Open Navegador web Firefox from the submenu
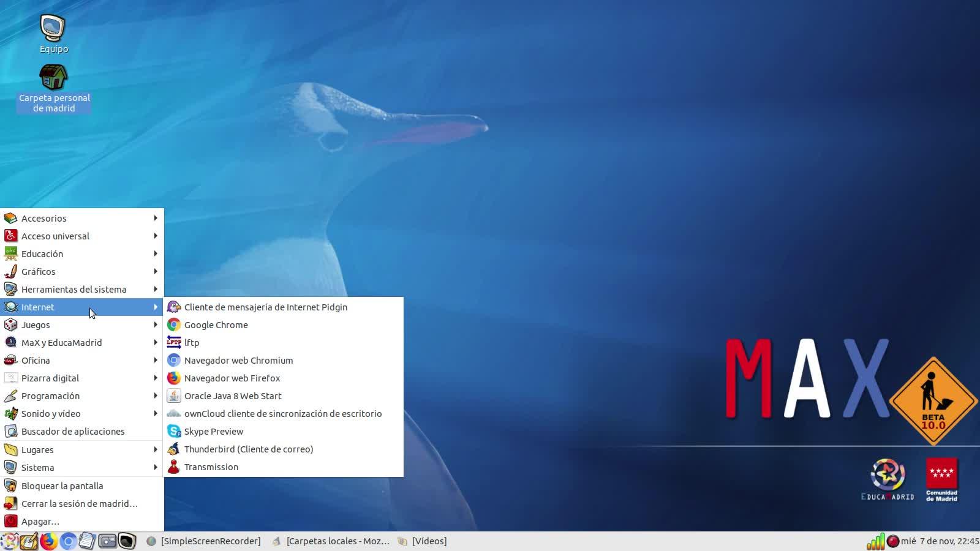980x551 pixels. click(283, 378)
